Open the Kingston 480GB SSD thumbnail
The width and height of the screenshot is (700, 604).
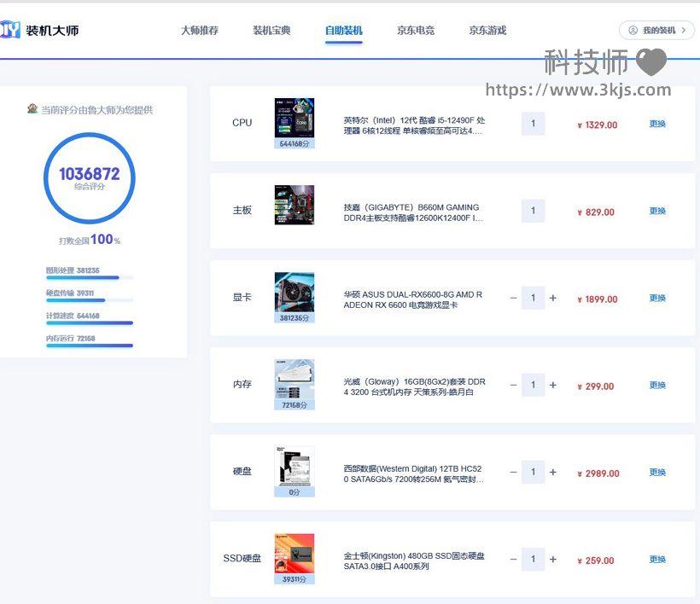click(295, 554)
